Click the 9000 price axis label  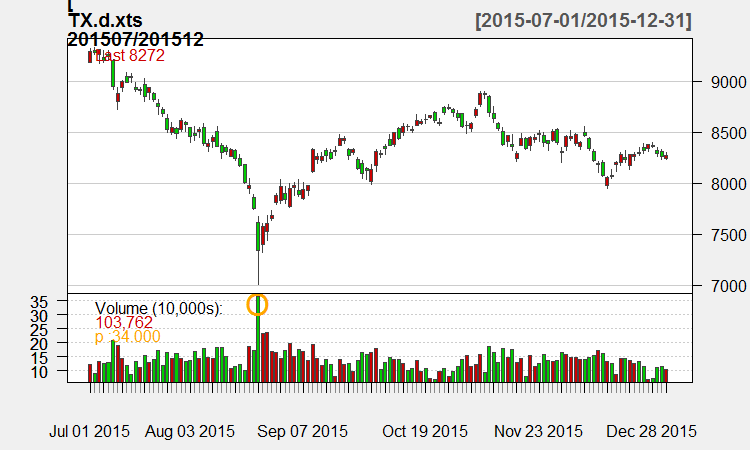(718, 82)
